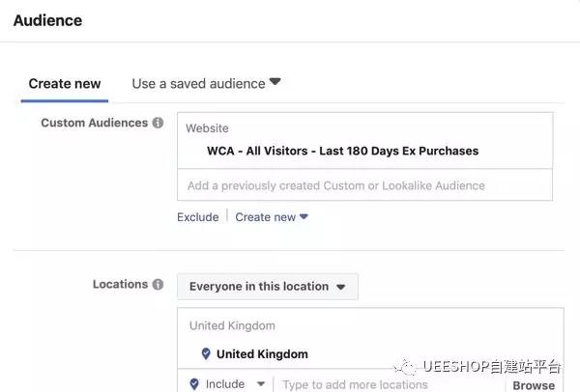The image size is (580, 392).
Task: Select the bold United Kingdom location entry
Action: [262, 354]
